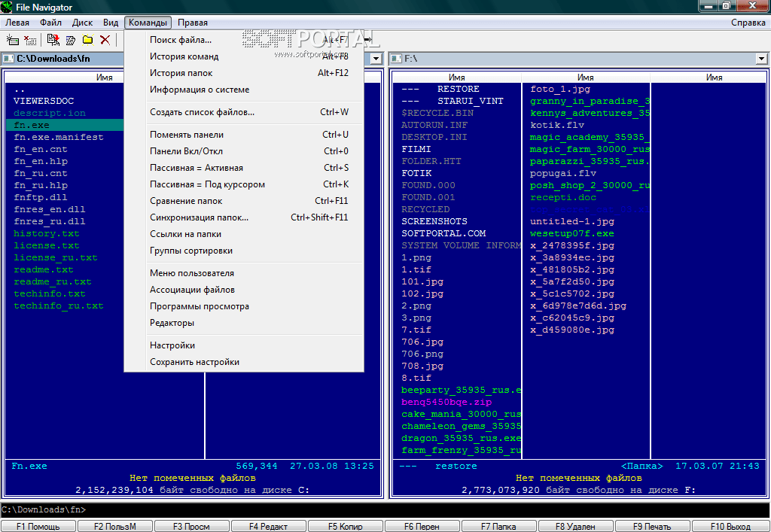Image resolution: width=771 pixels, height=532 pixels.
Task: Click the copy files toolbar icon
Action: [53, 40]
